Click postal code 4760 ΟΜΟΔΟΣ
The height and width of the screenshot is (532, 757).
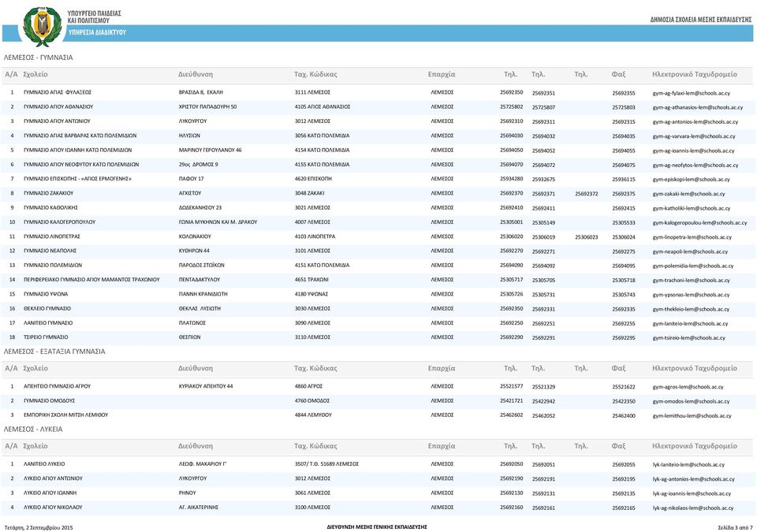[x=312, y=400]
